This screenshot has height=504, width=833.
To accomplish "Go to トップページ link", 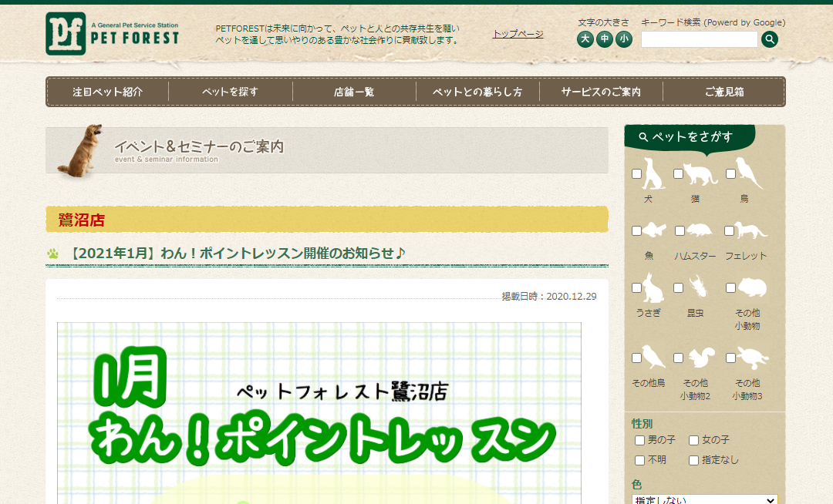I will [518, 34].
